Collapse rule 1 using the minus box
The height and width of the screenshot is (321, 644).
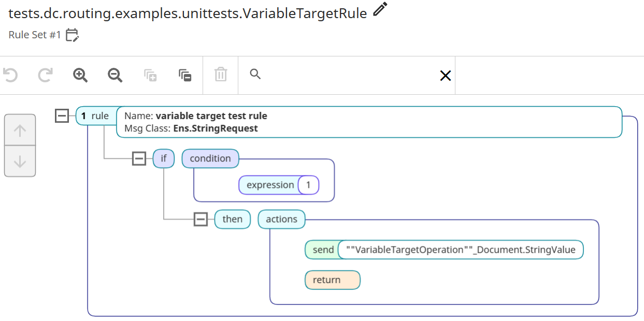point(62,115)
